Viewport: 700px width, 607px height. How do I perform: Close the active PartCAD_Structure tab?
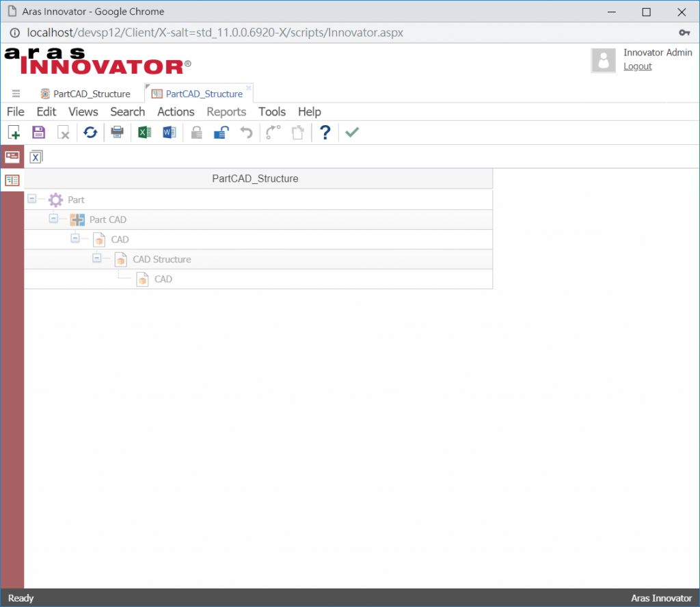(x=249, y=87)
